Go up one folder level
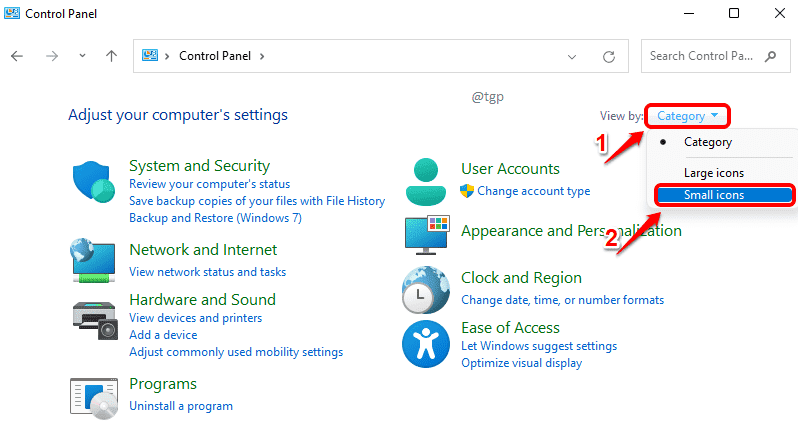This screenshot has width=798, height=431. click(x=112, y=57)
